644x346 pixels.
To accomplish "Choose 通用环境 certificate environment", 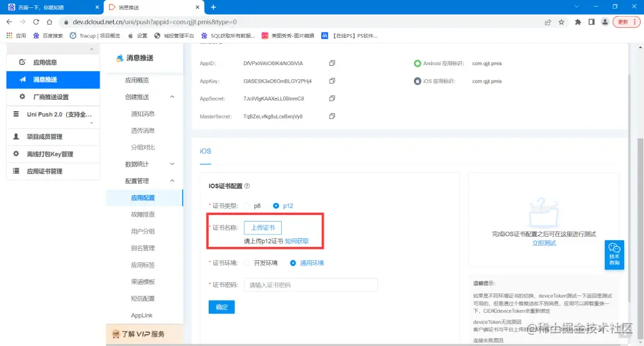I will [x=293, y=263].
